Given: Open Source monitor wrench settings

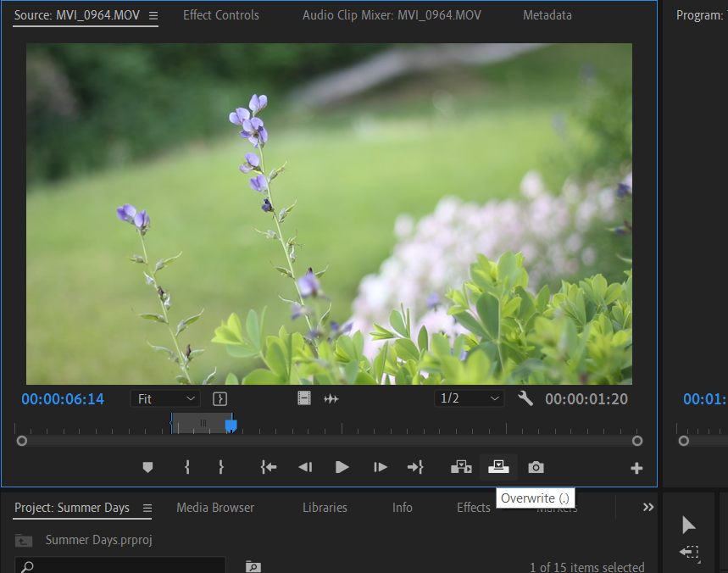Looking at the screenshot, I should [x=525, y=398].
